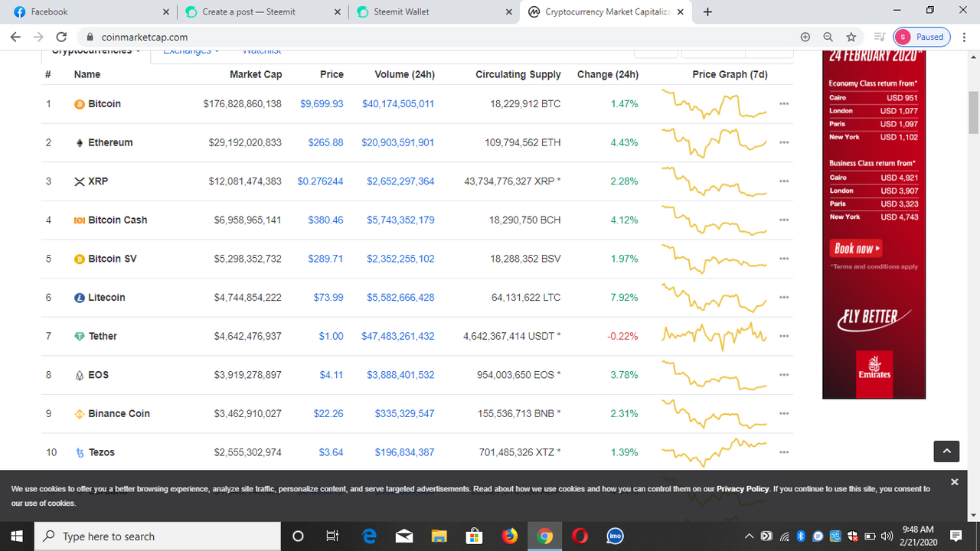Open the three-dot menu for Litecoin row
Screen dimensions: 980x551
(783, 298)
